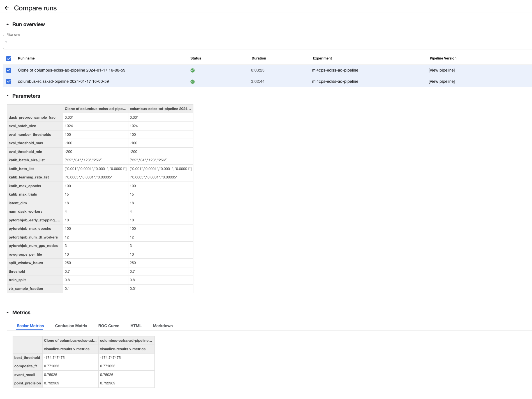Select the latent_dim parameter label
This screenshot has width=532, height=399.
[18, 203]
